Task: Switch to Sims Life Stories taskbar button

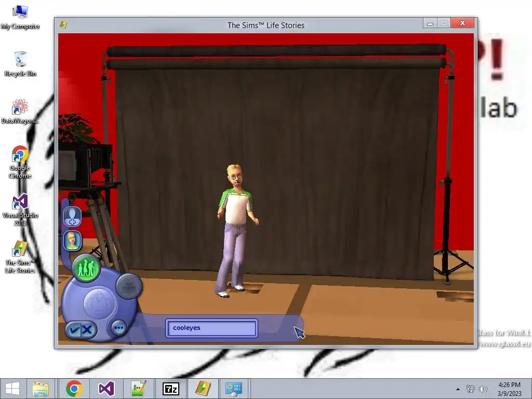Action: [203, 389]
